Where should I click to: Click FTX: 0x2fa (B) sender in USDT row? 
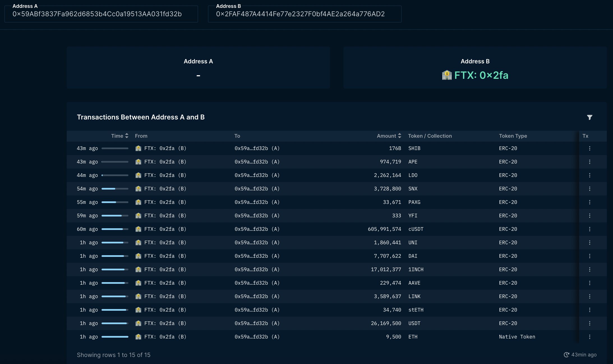[165, 323]
